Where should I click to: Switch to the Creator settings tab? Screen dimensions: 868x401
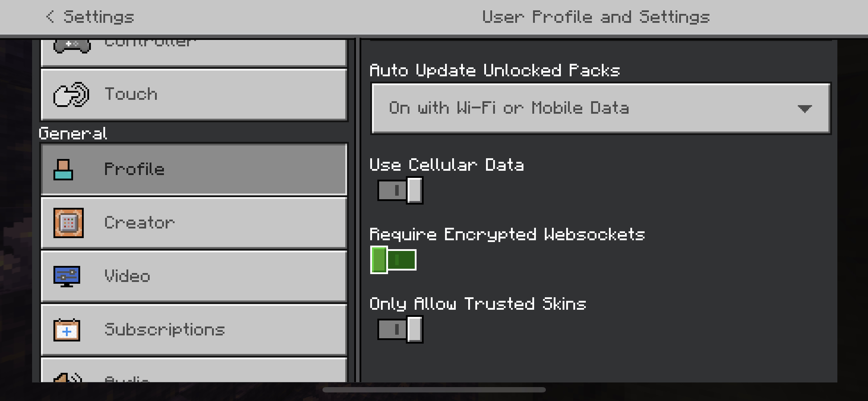194,223
